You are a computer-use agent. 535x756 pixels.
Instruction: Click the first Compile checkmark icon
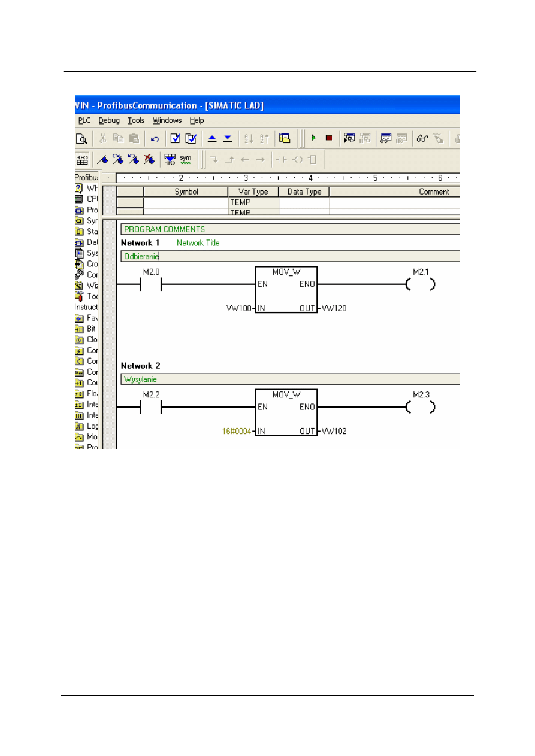pyautogui.click(x=175, y=139)
